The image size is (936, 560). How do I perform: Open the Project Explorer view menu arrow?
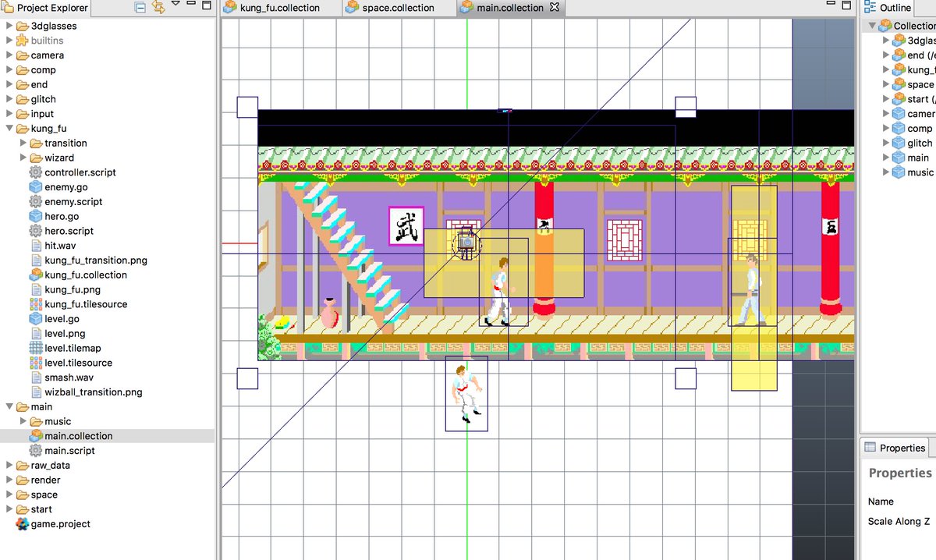pos(175,5)
